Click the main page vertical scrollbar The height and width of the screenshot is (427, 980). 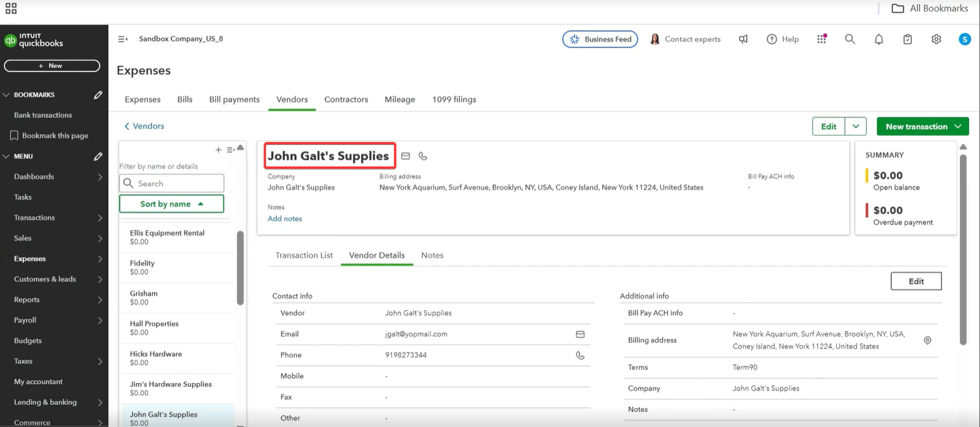[963, 250]
